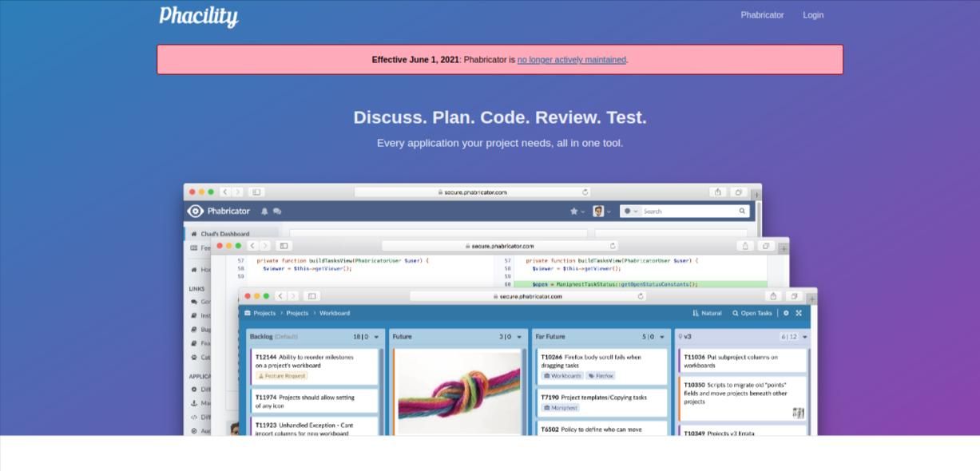Expand the Far Future column dropdown arrow
The width and height of the screenshot is (980, 471).
[663, 337]
